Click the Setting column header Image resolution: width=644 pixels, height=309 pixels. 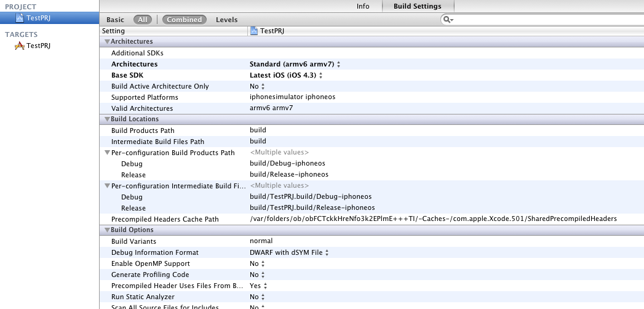point(173,31)
